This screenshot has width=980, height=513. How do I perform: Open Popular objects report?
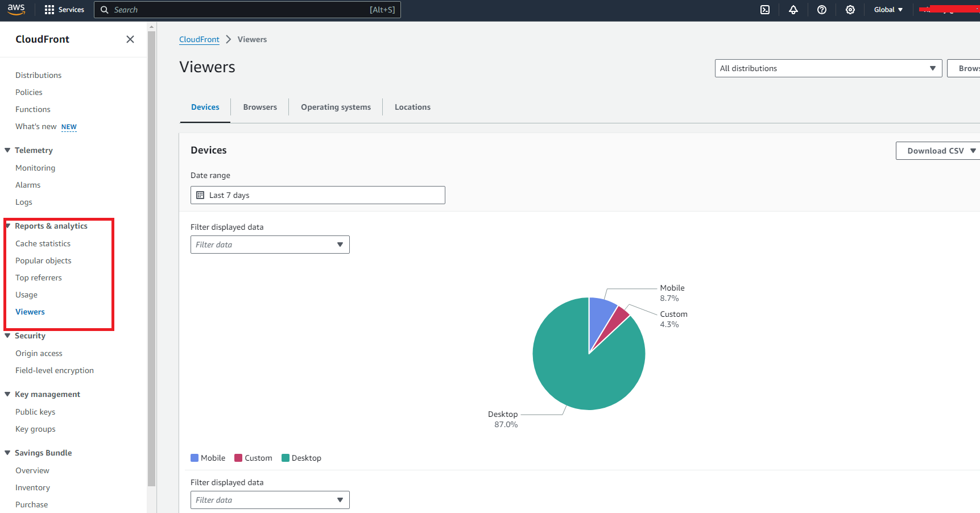pyautogui.click(x=43, y=260)
